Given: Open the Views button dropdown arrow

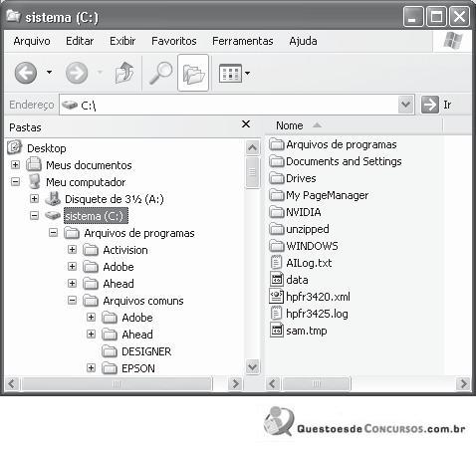Looking at the screenshot, I should pyautogui.click(x=247, y=73).
